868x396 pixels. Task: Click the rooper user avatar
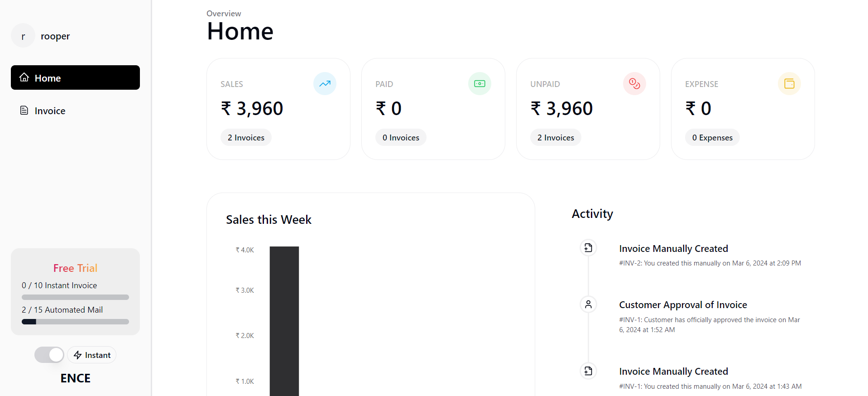[x=23, y=36]
